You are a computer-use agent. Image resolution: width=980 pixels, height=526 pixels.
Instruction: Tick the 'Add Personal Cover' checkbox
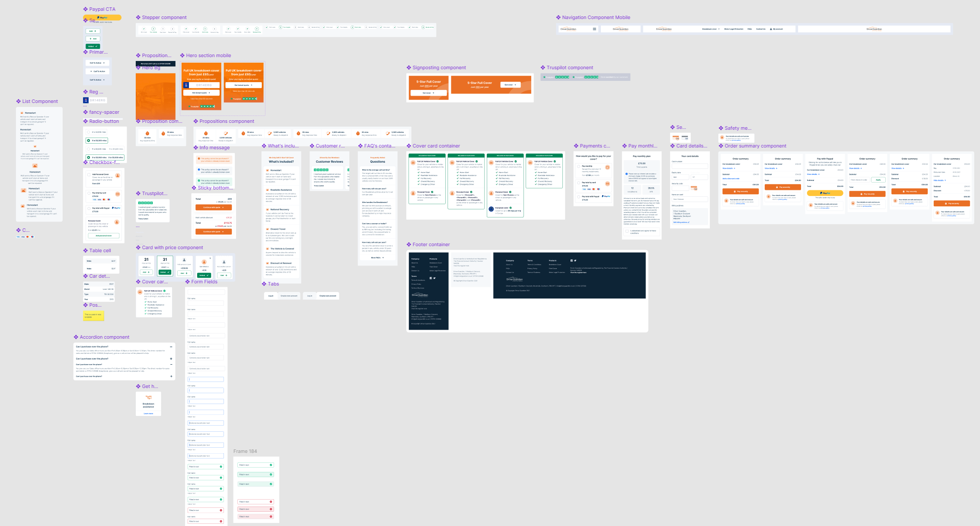point(89,175)
